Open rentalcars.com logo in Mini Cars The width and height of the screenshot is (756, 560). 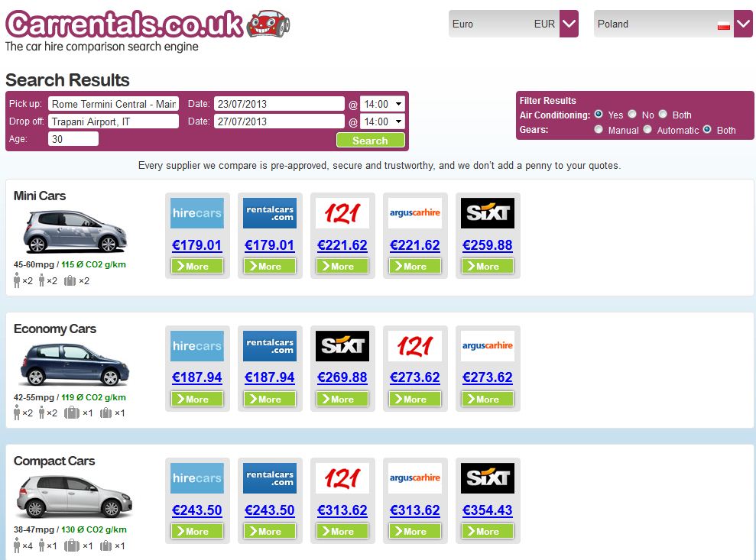point(270,213)
